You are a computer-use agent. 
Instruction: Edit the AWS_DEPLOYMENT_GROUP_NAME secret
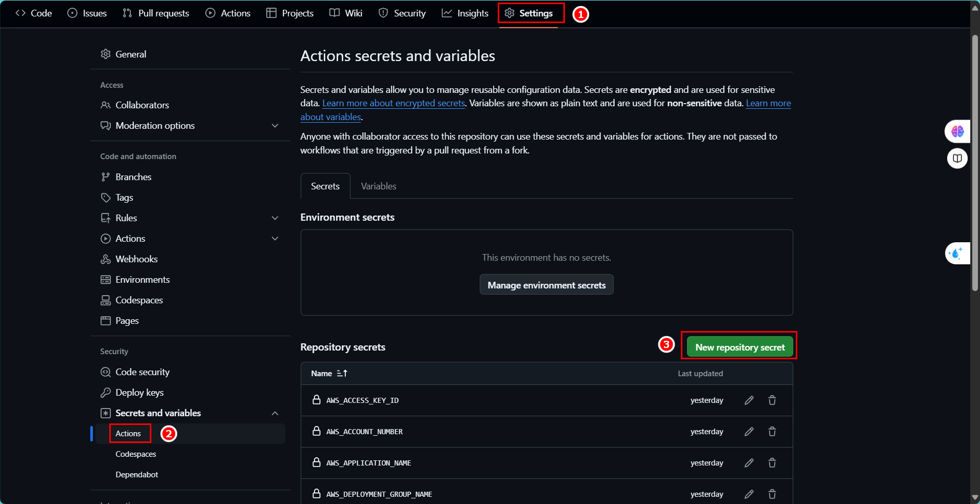[x=749, y=494]
